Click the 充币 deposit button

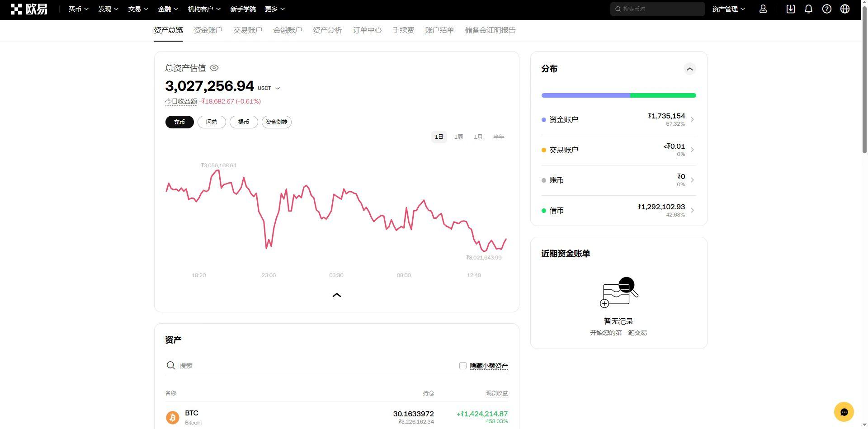(x=179, y=122)
